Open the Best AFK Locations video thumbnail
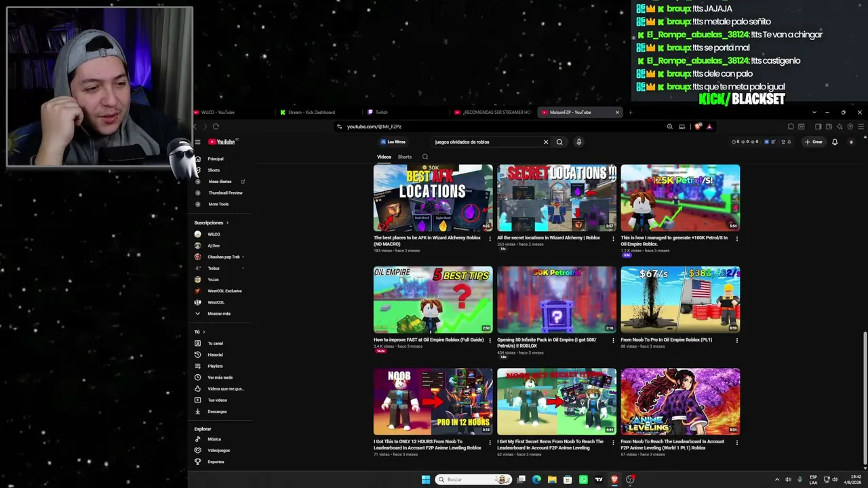 pyautogui.click(x=433, y=198)
